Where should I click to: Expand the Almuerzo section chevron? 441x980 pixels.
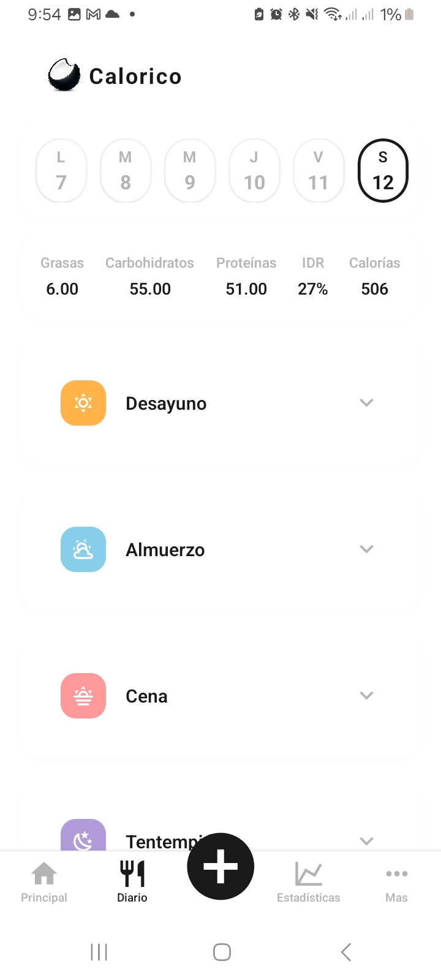click(366, 549)
